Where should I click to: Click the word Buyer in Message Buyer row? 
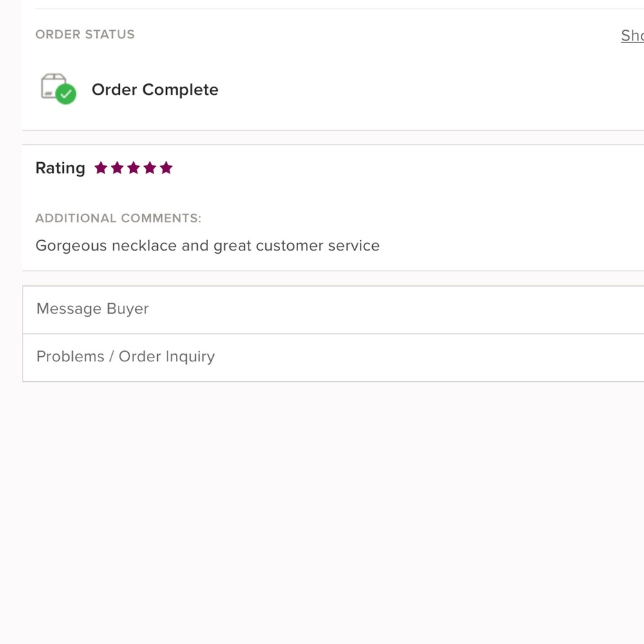128,309
